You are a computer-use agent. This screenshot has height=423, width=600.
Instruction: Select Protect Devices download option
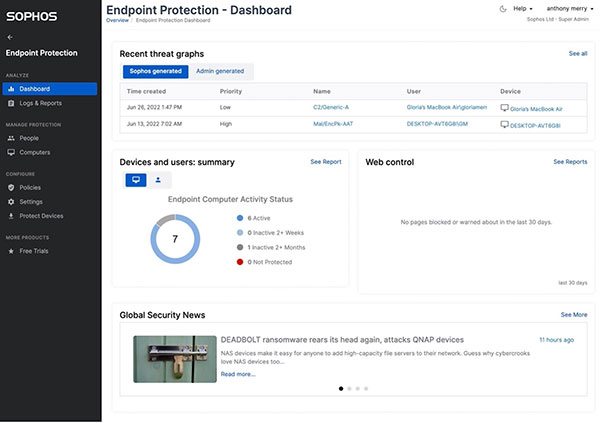pos(41,216)
